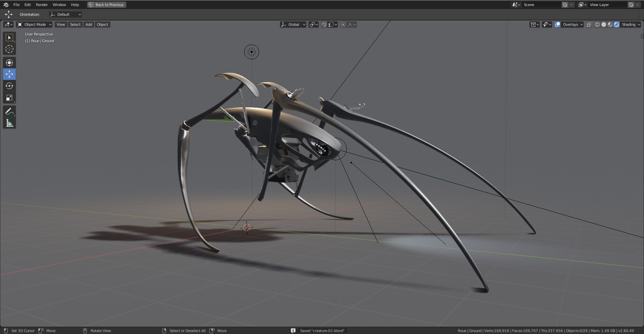644x334 pixels.
Task: Click the View Layer name field
Action: click(607, 5)
